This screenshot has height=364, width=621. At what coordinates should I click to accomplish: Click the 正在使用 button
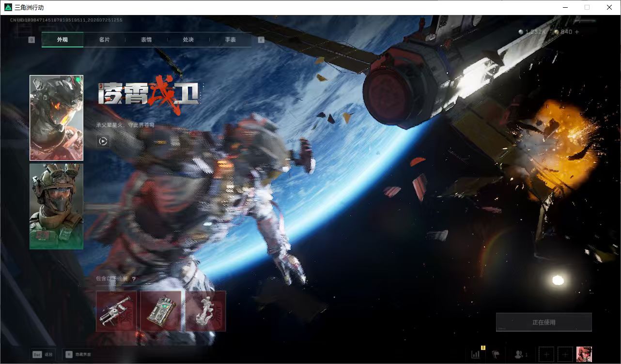click(543, 322)
